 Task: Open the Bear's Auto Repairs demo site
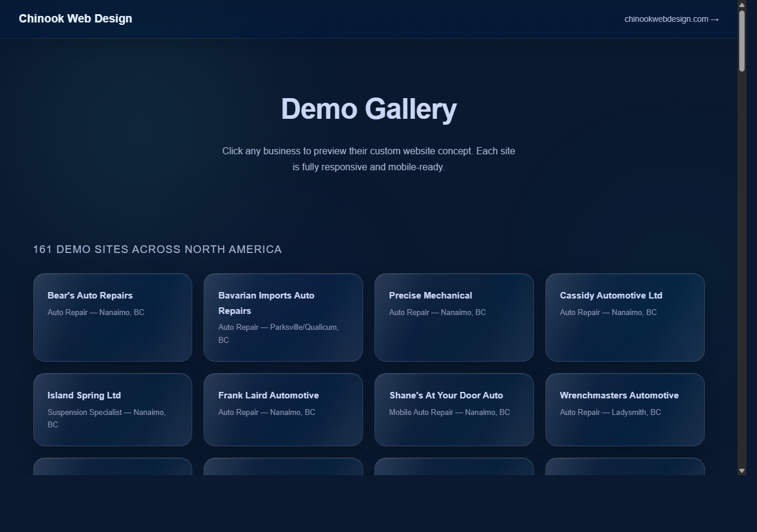(112, 317)
